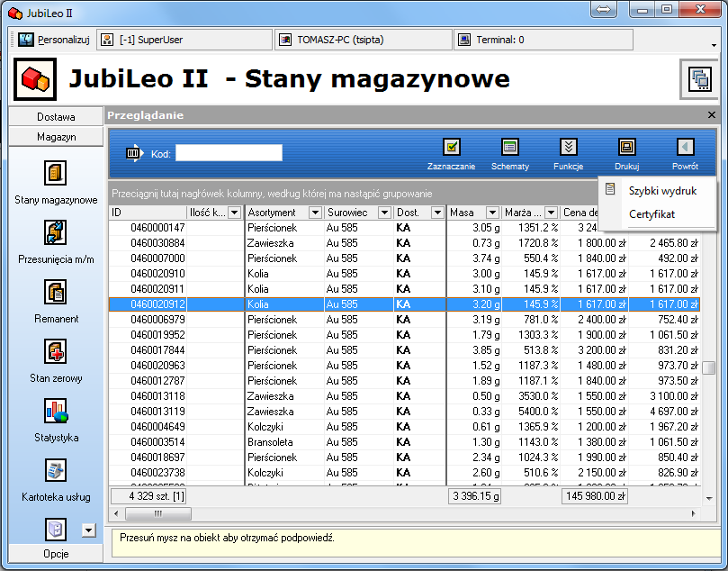Select row with ID 0460007000
Viewport: 728px width, 571px height.
tap(404, 258)
